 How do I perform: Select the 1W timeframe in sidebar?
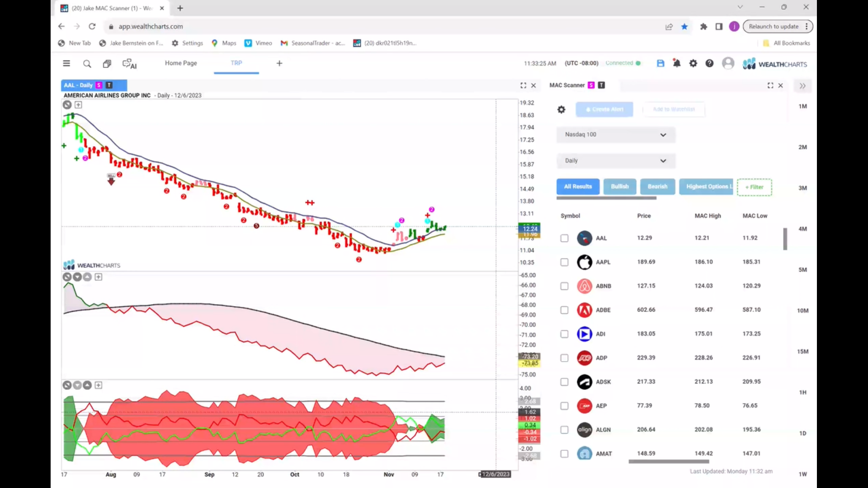click(x=802, y=474)
